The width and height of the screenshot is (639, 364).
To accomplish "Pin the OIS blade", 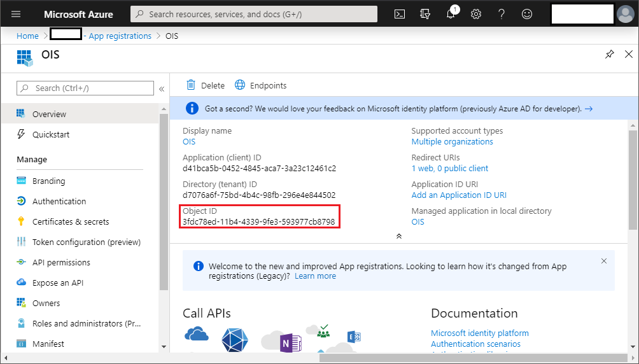I will 610,54.
